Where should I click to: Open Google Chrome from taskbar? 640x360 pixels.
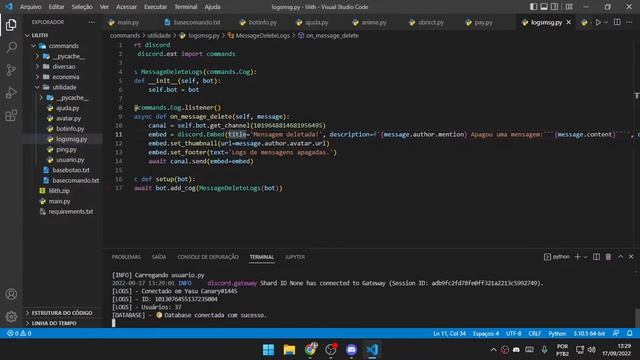(x=310, y=350)
